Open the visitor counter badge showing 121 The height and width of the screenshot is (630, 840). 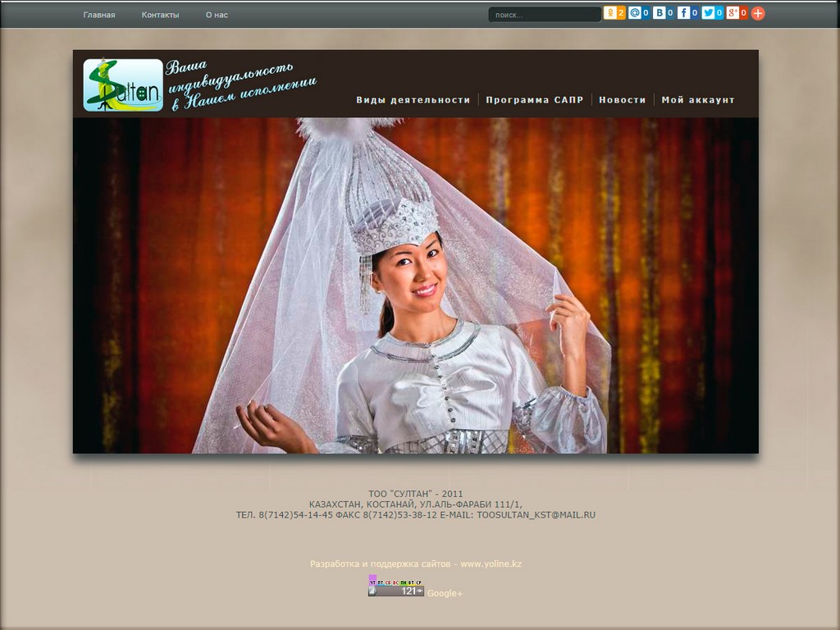click(x=396, y=587)
